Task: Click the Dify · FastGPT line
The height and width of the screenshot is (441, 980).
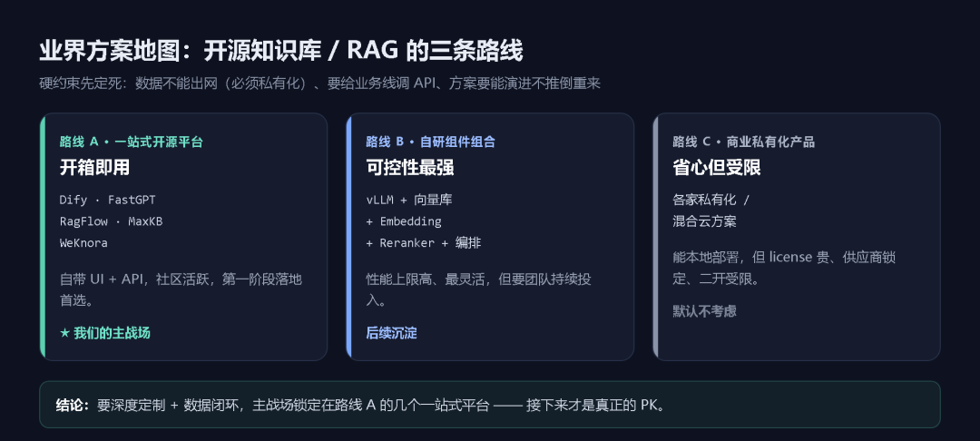Action: [107, 200]
